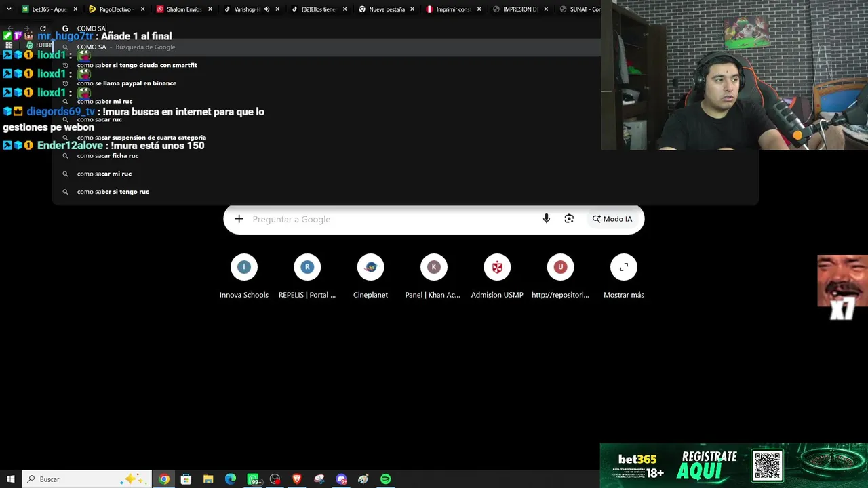The height and width of the screenshot is (488, 868).
Task: Activate Modo IA button
Action: 612,219
